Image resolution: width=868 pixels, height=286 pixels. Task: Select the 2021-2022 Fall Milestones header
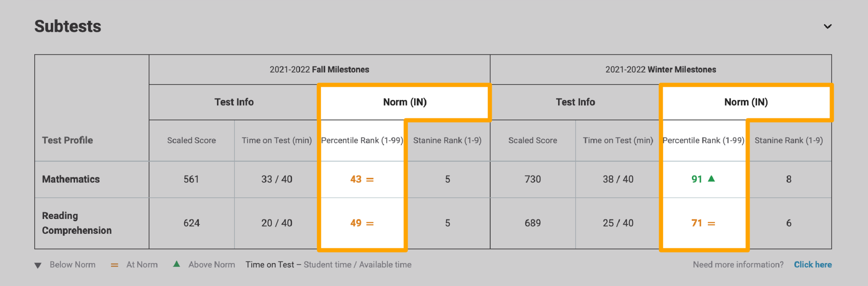coord(320,69)
